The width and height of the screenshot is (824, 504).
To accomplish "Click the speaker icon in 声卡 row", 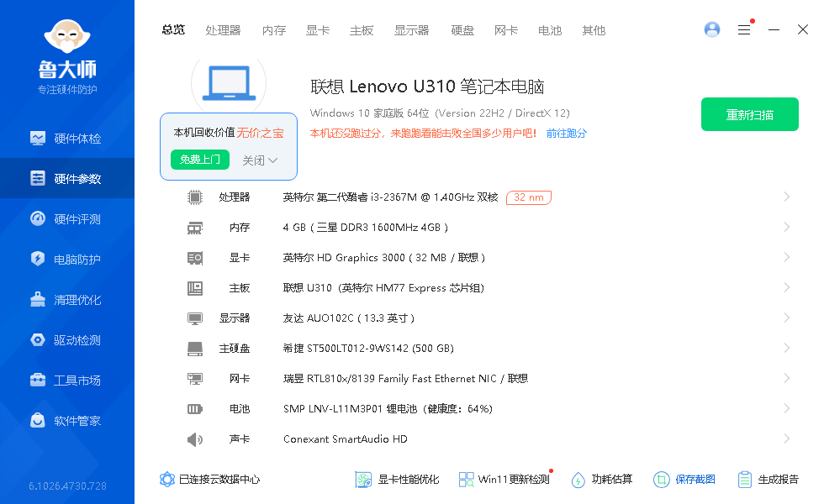I will coord(195,439).
